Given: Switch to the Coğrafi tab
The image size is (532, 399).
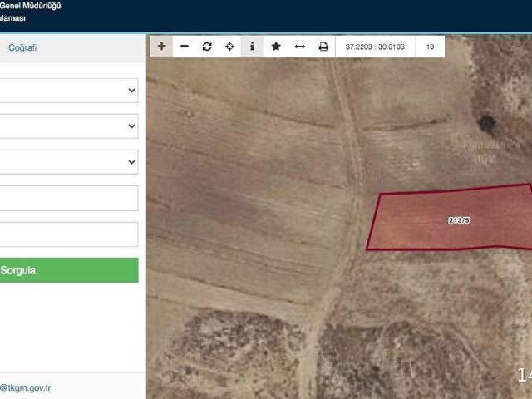Looking at the screenshot, I should point(22,48).
